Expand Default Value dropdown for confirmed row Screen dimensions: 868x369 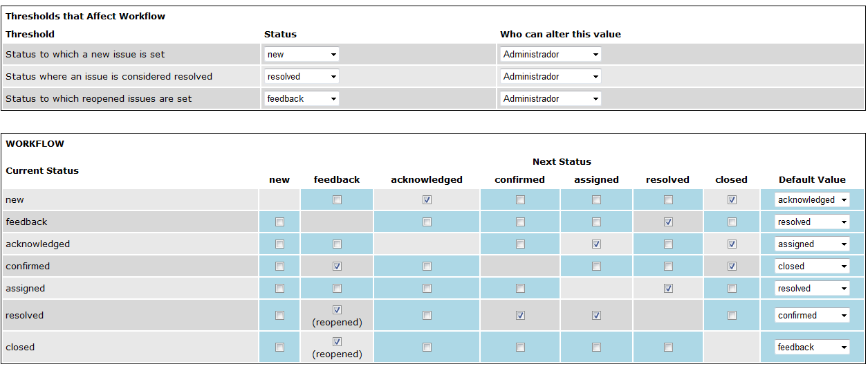[x=812, y=267]
